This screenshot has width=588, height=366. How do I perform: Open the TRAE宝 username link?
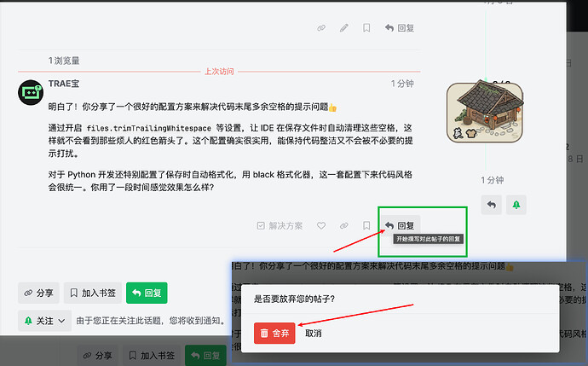pyautogui.click(x=64, y=84)
